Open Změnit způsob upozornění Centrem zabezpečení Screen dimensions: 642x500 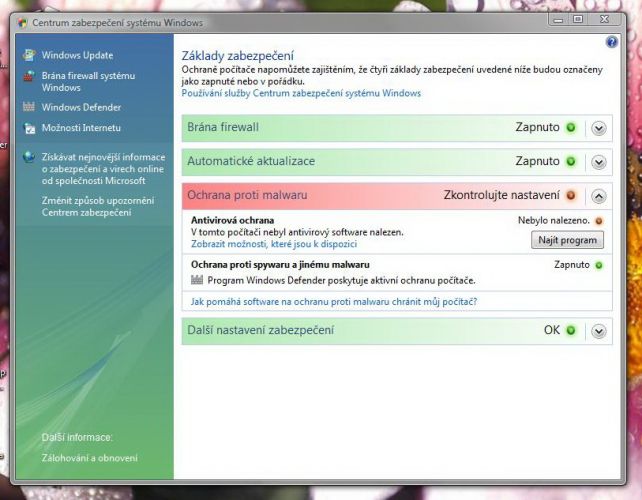(x=98, y=206)
